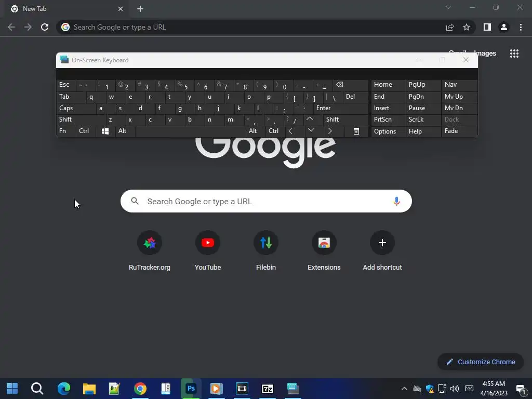
Task: Open taskbar Search magnifier
Action: [37, 389]
